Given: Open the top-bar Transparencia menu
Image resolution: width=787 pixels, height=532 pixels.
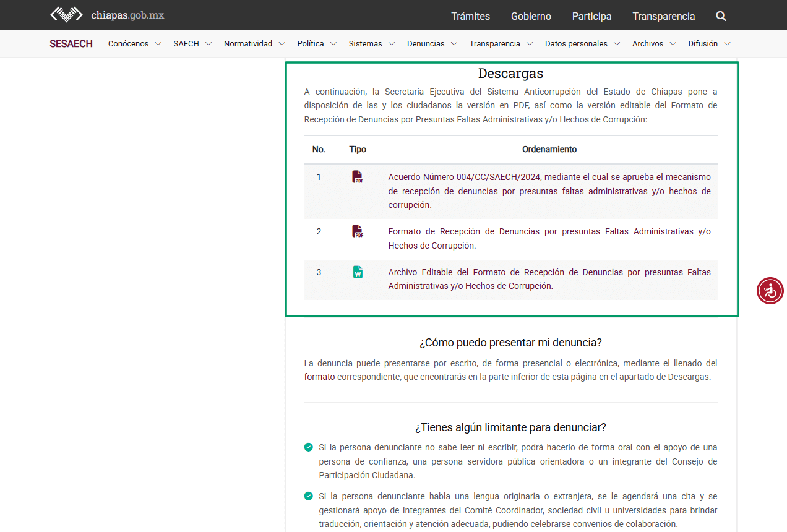Looking at the screenshot, I should [x=663, y=16].
